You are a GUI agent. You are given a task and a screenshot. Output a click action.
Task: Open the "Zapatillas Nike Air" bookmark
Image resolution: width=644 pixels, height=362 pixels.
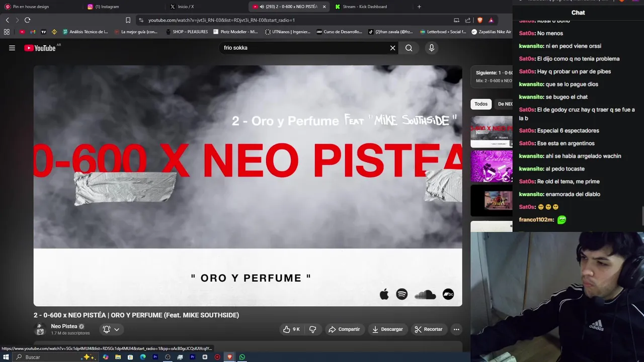tap(491, 32)
